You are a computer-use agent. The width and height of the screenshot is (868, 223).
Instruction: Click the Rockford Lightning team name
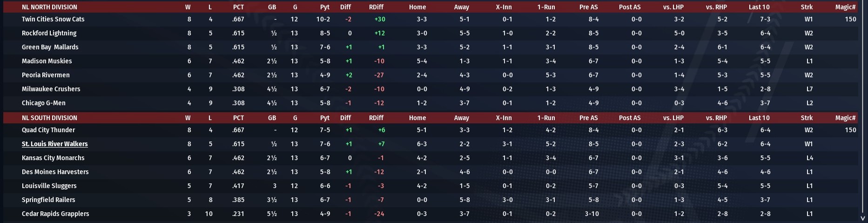coord(49,34)
